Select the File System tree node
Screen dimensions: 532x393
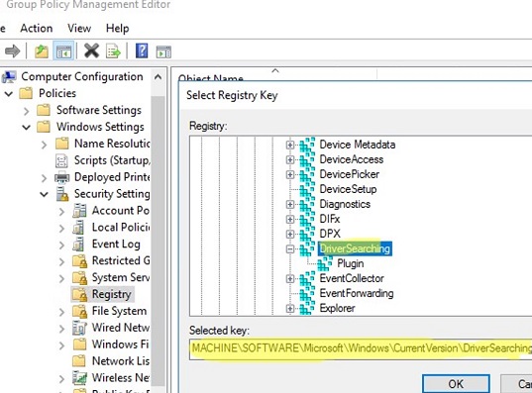tap(119, 311)
